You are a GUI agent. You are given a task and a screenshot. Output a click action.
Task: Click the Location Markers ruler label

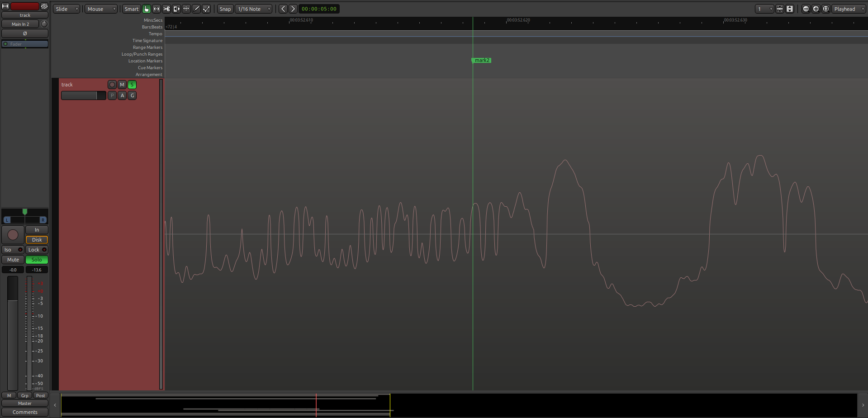(145, 61)
